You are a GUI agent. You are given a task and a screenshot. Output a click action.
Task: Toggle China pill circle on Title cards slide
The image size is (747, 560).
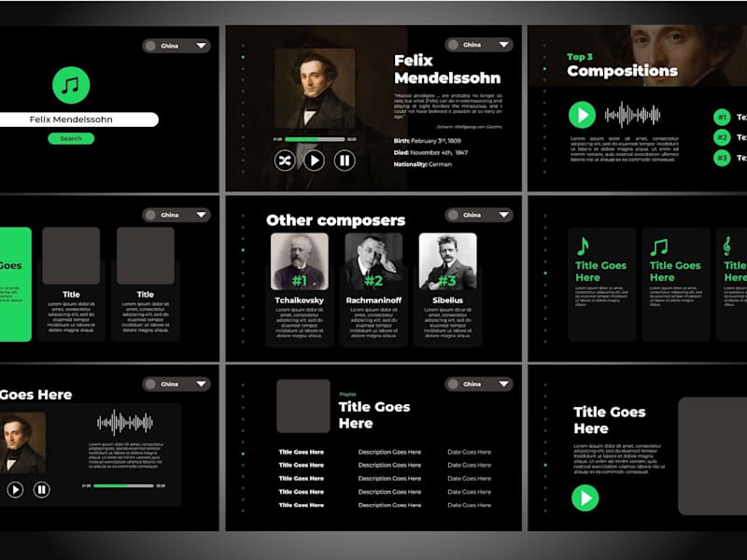150,215
